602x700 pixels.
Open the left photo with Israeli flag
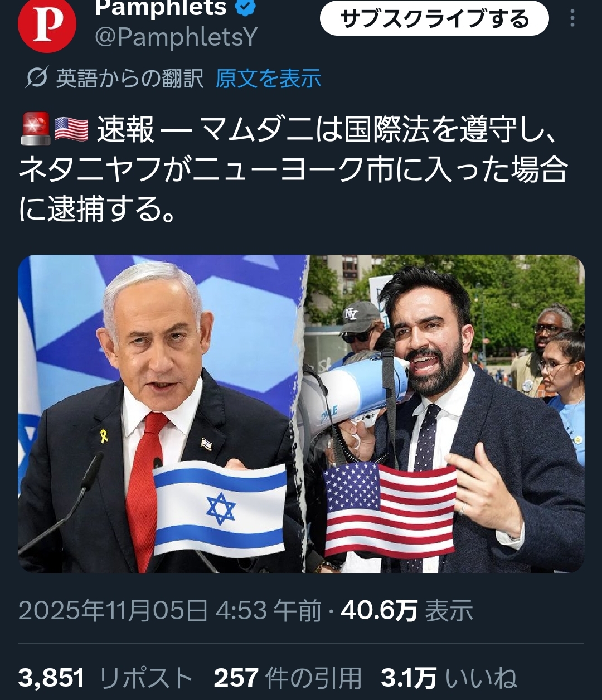coord(162,414)
